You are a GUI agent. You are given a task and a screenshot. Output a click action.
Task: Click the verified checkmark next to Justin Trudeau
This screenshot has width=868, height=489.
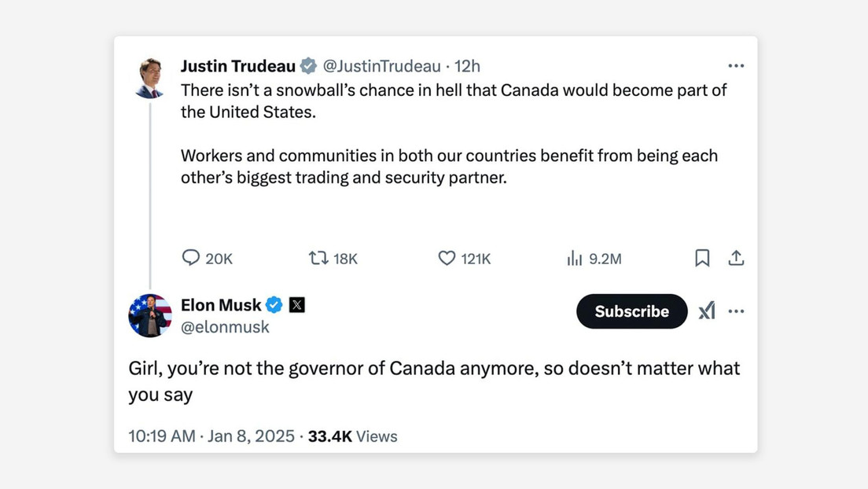point(307,66)
